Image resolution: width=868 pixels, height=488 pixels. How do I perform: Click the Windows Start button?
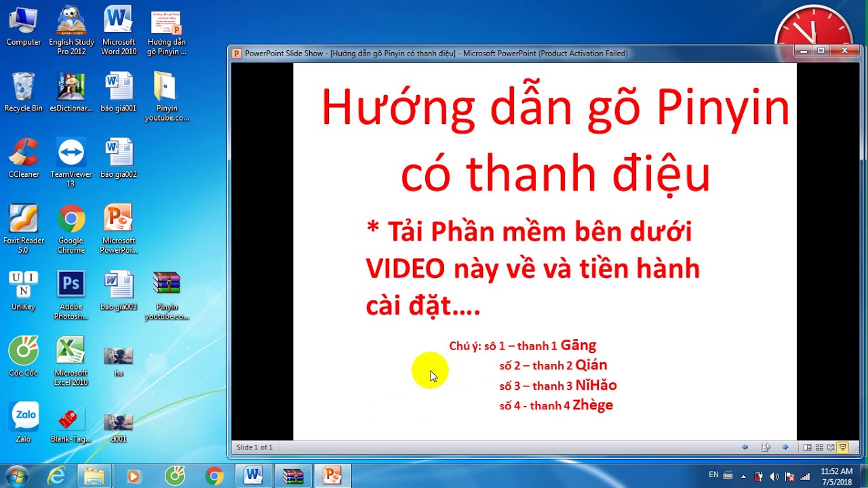pos(16,475)
